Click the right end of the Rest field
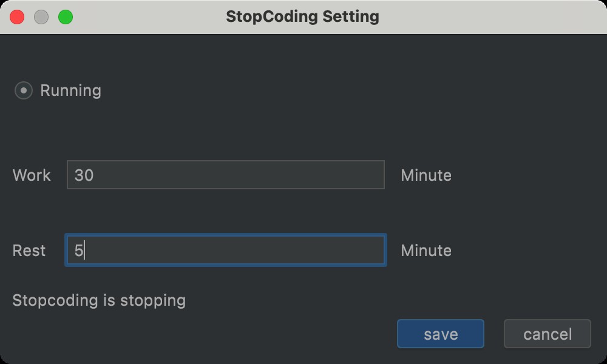 coord(373,251)
